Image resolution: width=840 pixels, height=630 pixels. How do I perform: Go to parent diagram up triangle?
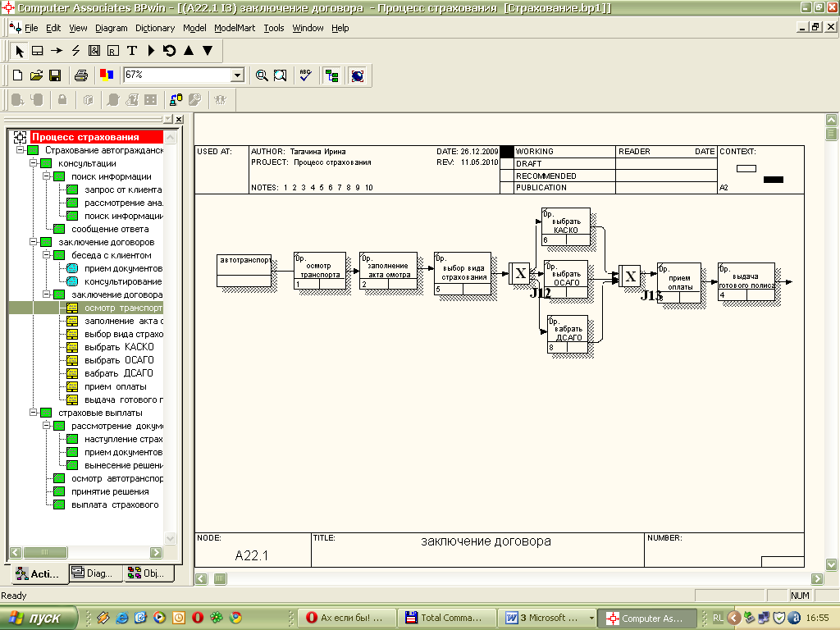tap(189, 50)
